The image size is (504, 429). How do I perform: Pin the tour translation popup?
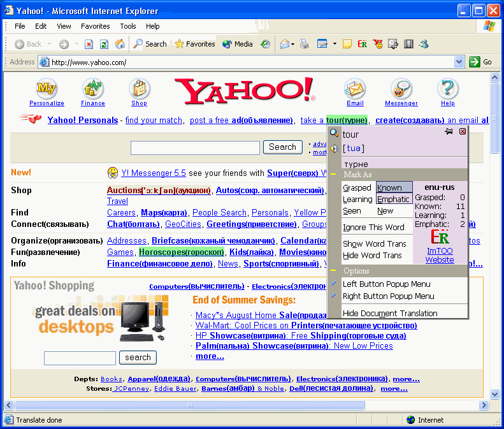449,131
